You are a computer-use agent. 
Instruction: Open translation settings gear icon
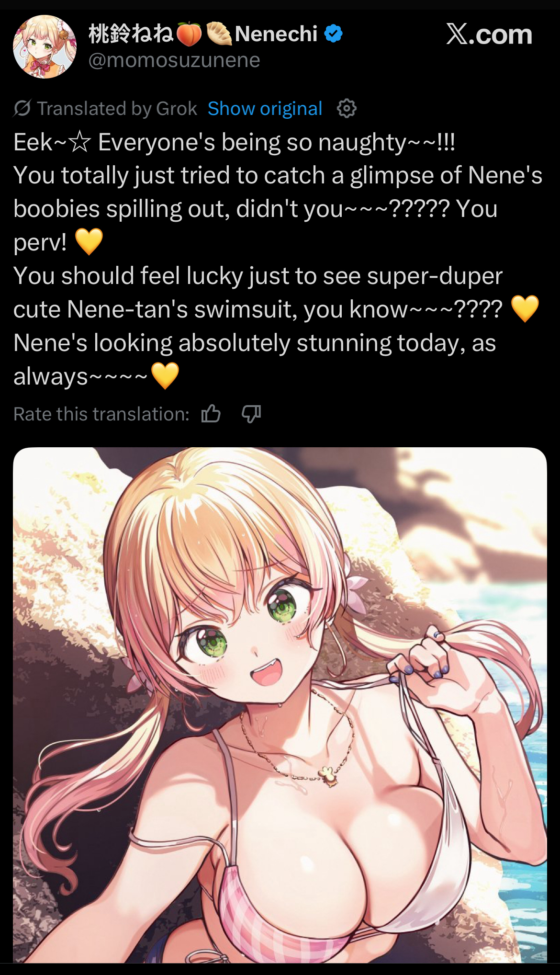click(x=347, y=109)
